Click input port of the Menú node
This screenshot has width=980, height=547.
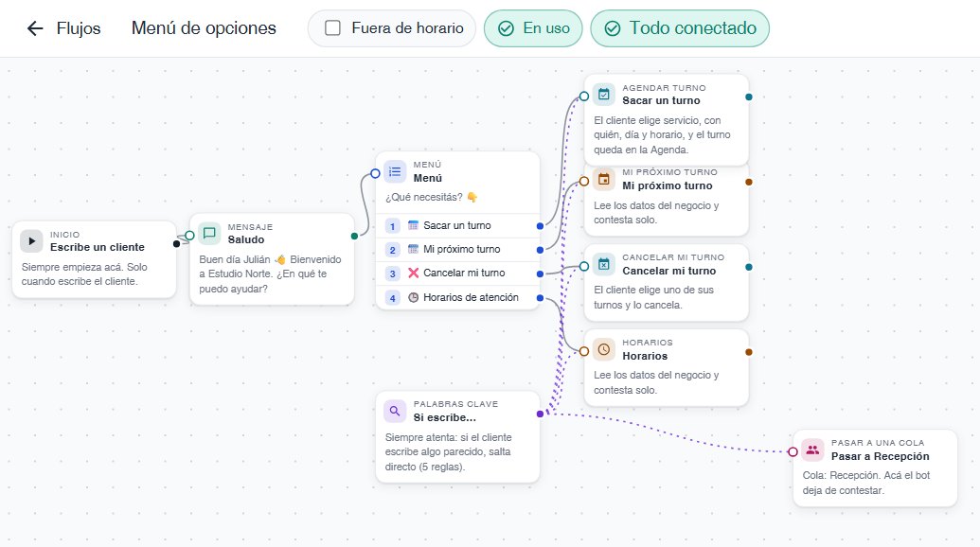coord(375,173)
